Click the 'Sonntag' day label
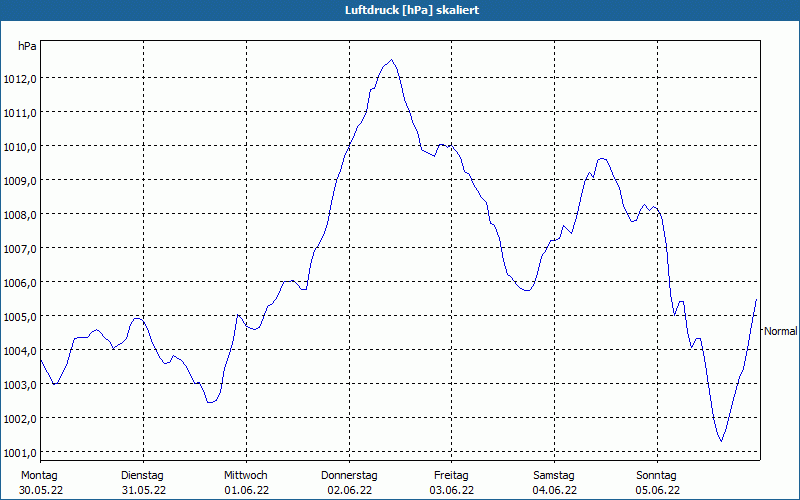800x500 pixels. pos(656,476)
